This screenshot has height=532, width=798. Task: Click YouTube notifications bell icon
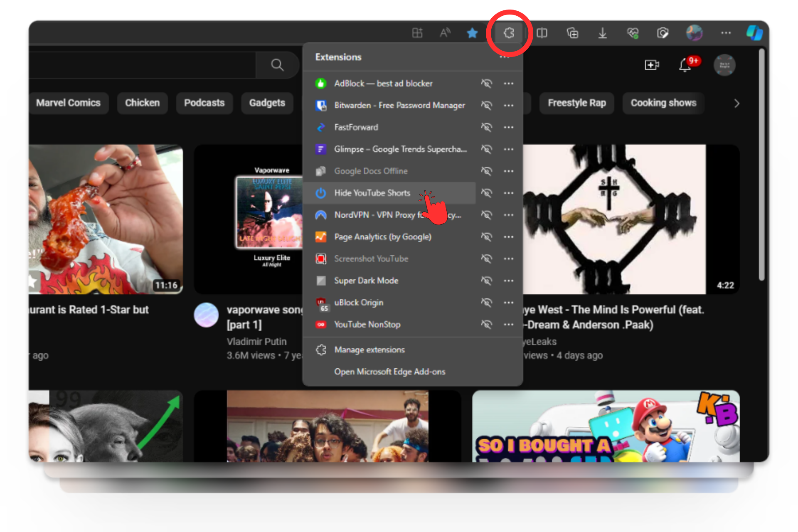click(x=685, y=65)
